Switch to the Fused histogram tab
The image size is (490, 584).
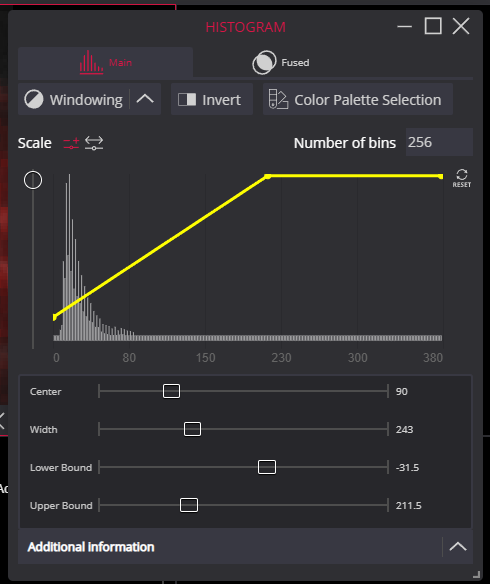tap(280, 63)
